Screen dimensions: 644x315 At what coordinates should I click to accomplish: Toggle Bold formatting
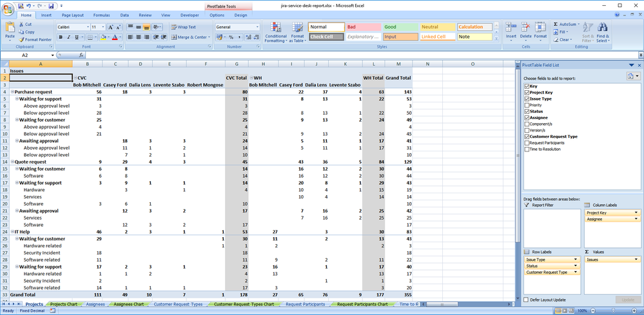click(61, 37)
